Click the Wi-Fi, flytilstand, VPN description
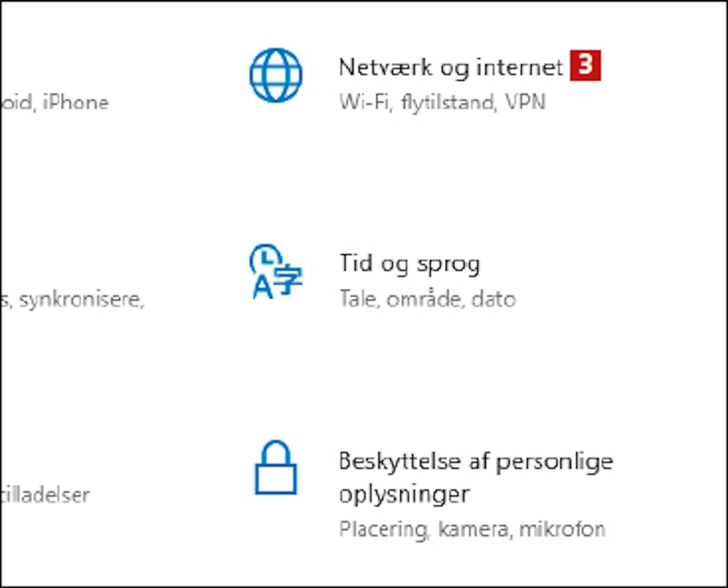Image resolution: width=728 pixels, height=588 pixels. pyautogui.click(x=442, y=102)
